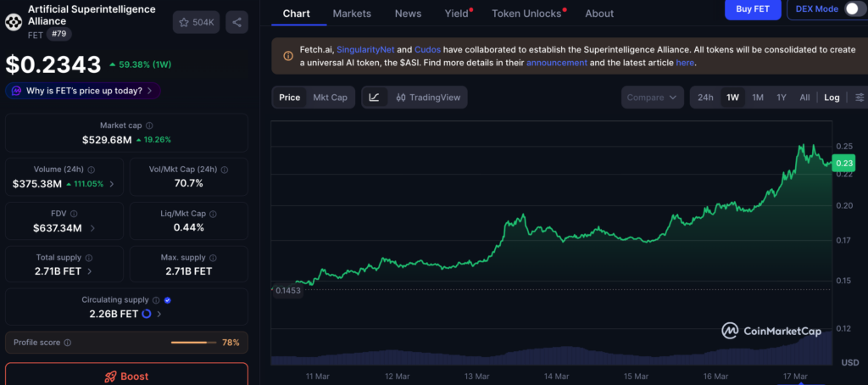Viewport: 868px width, 385px height.
Task: Open FDV info icon
Action: tap(74, 214)
